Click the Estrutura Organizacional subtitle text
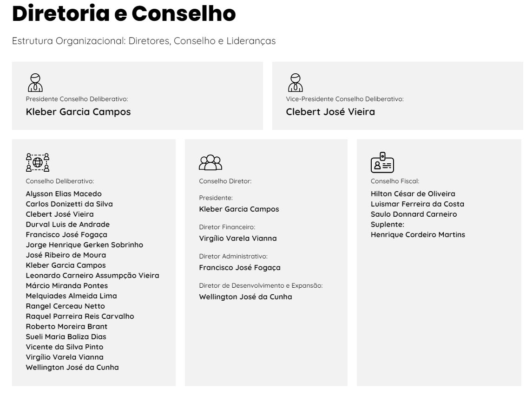Image resolution: width=532 pixels, height=394 pixels. (144, 41)
